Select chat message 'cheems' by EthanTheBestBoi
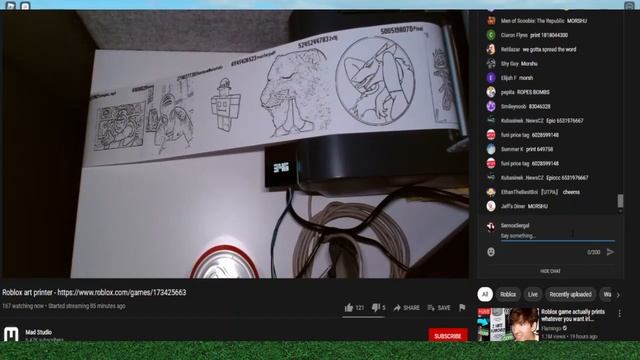 pyautogui.click(x=571, y=192)
